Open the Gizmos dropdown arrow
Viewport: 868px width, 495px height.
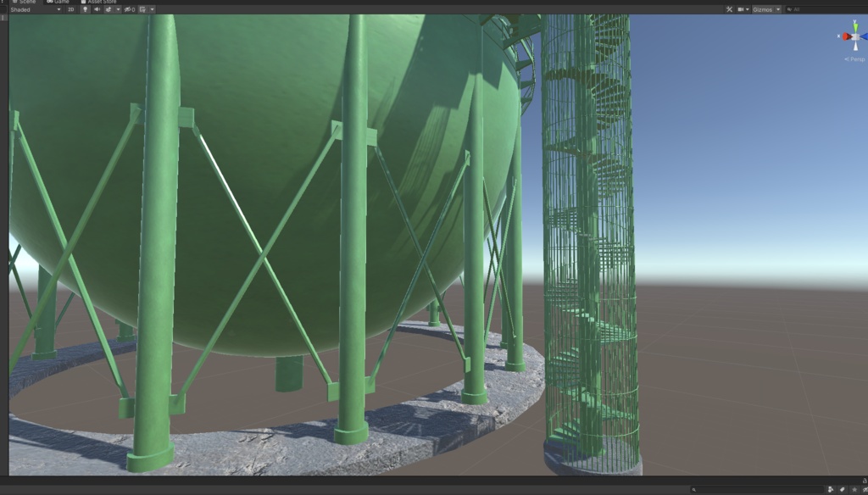pyautogui.click(x=778, y=9)
